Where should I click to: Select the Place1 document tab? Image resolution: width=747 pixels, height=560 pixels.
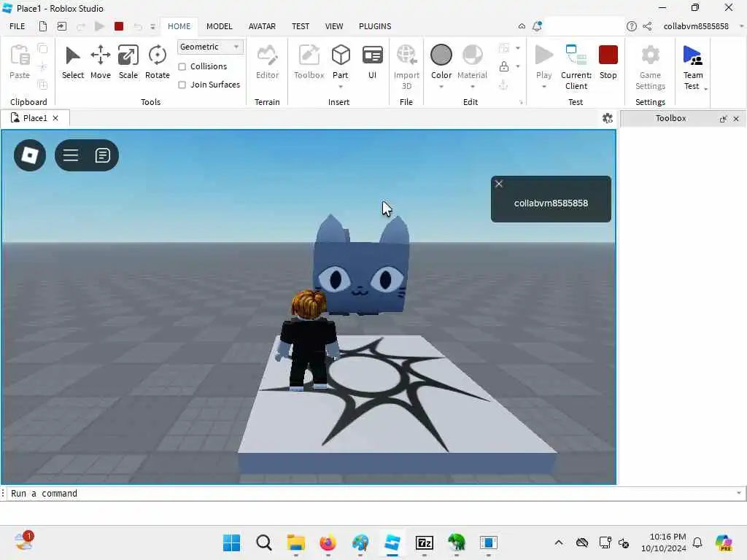tap(35, 118)
